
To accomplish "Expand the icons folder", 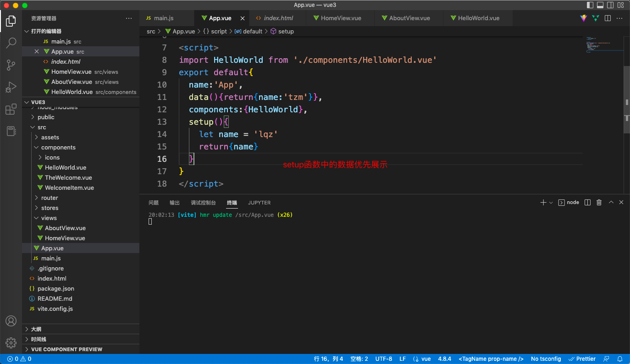I will pyautogui.click(x=80, y=158).
